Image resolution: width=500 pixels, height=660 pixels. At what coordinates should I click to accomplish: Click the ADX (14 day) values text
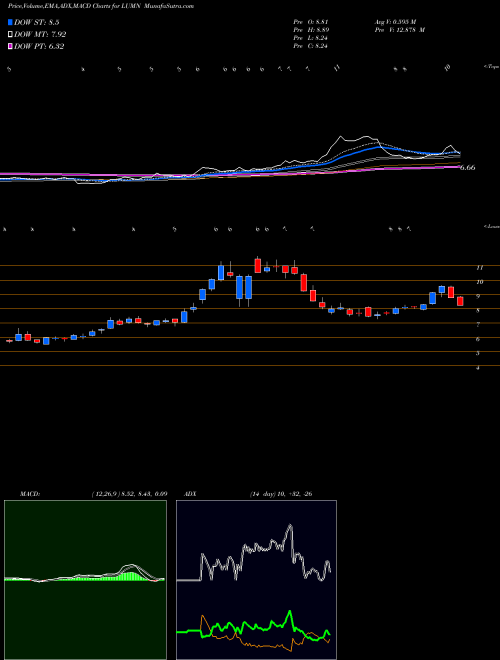(281, 494)
